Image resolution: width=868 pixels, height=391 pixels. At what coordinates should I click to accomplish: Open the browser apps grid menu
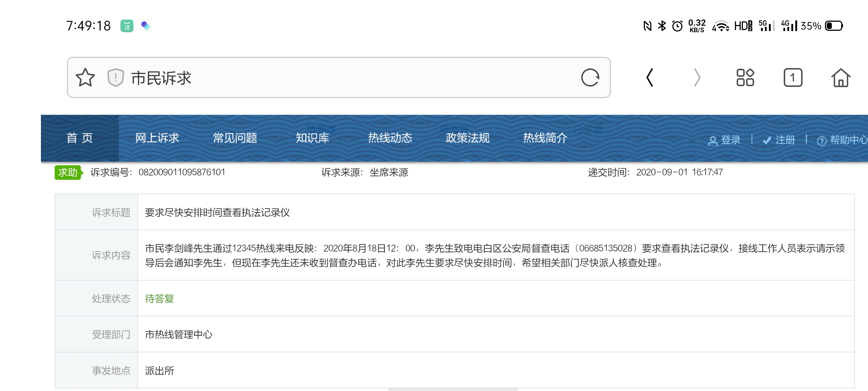745,78
